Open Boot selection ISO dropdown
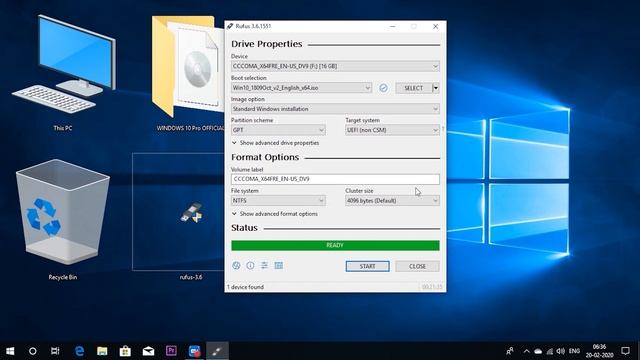This screenshot has width=640, height=360. tap(301, 88)
